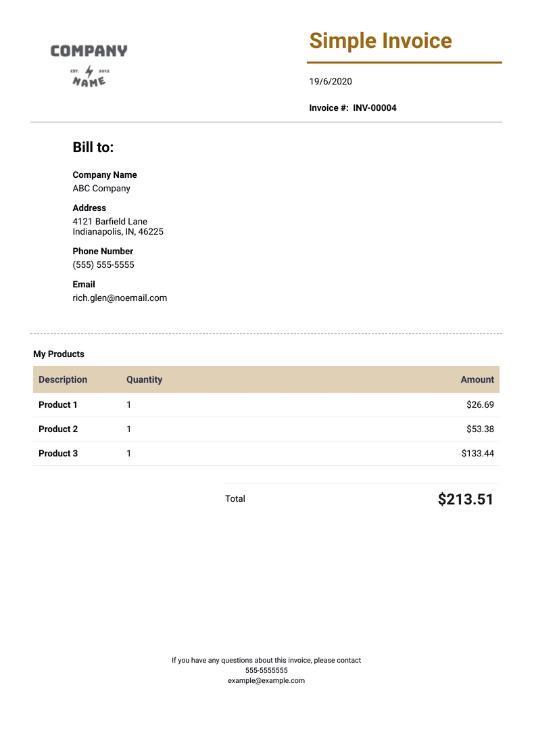Click the Bill to heading

(93, 147)
